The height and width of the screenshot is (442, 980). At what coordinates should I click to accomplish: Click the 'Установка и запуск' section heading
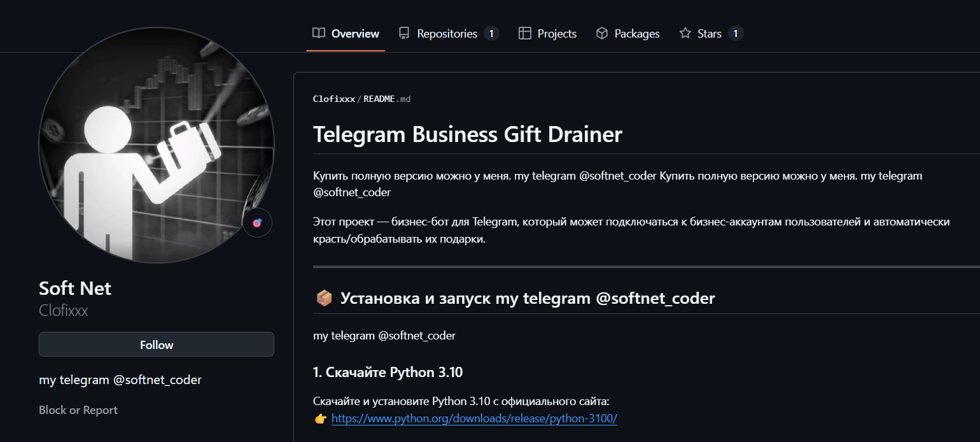528,298
